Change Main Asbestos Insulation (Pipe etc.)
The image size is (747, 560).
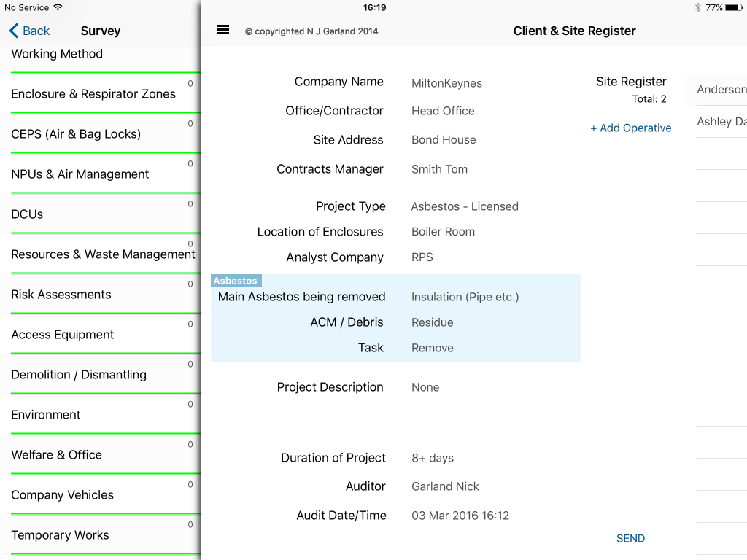[x=465, y=297]
